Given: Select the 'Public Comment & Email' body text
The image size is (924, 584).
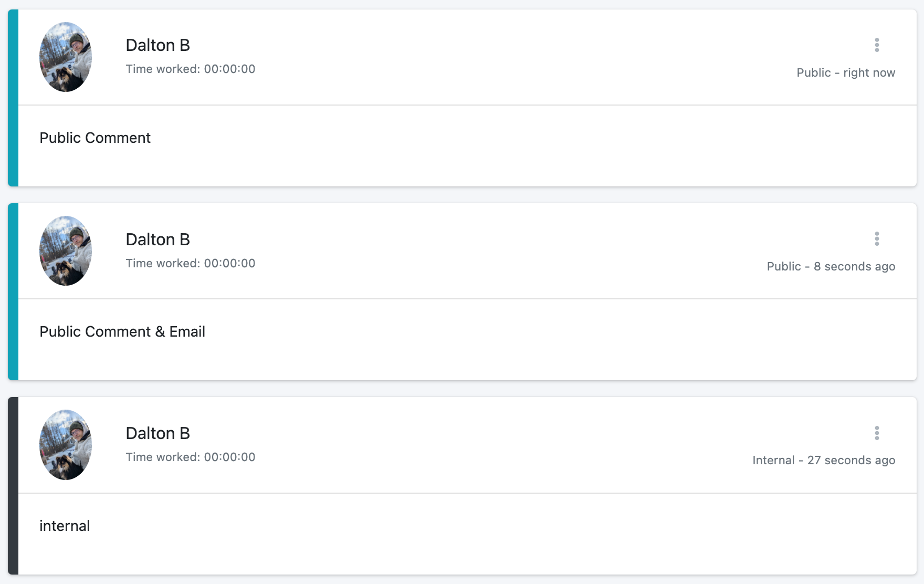Looking at the screenshot, I should (122, 331).
